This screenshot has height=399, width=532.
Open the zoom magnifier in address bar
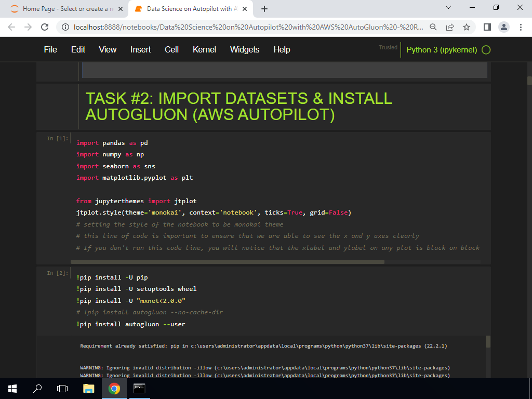click(x=433, y=27)
